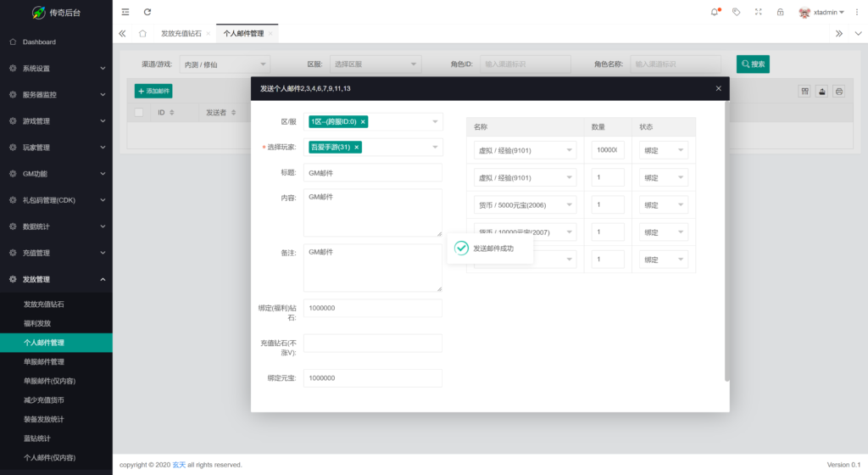The image size is (868, 475).
Task: Switch to the 发放充值钻石 tab
Action: coord(181,33)
